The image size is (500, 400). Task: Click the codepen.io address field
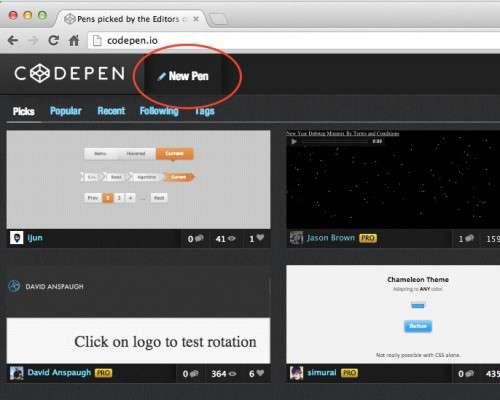pyautogui.click(x=293, y=40)
